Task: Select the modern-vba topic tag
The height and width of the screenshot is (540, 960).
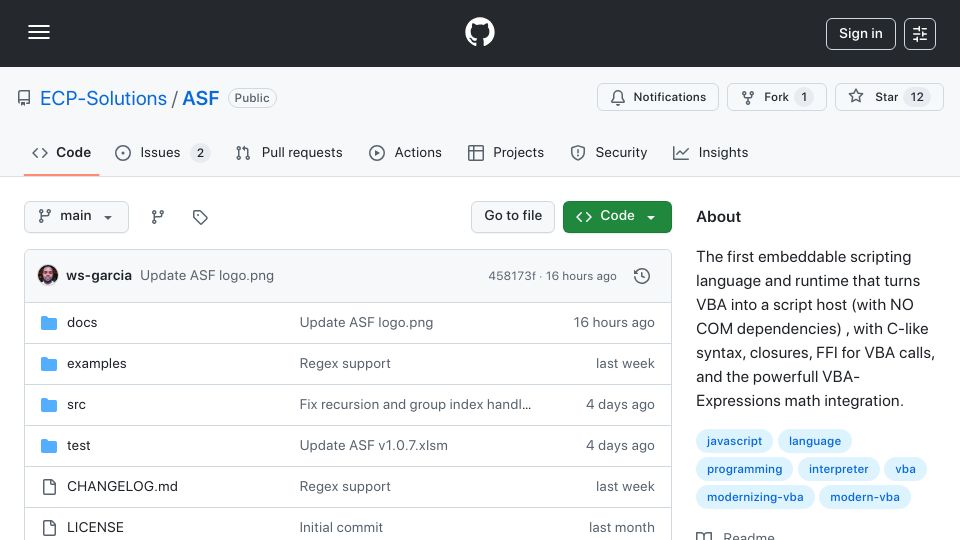Action: point(864,497)
